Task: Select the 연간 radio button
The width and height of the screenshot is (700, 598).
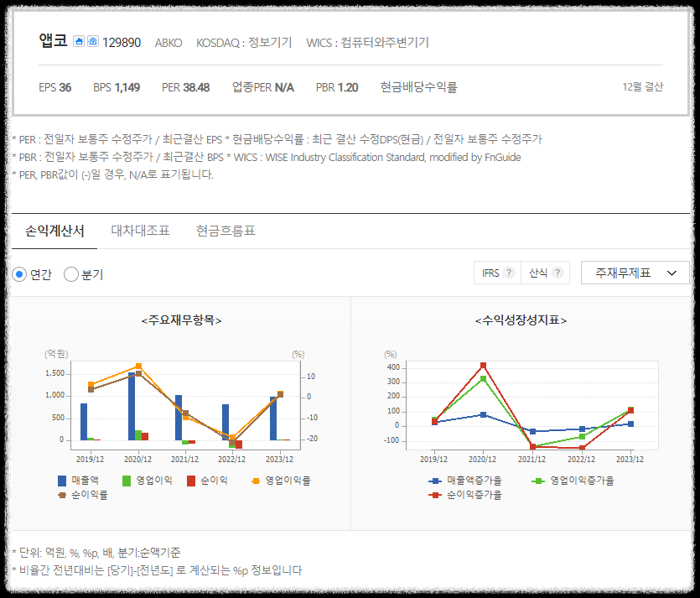Action: point(19,274)
